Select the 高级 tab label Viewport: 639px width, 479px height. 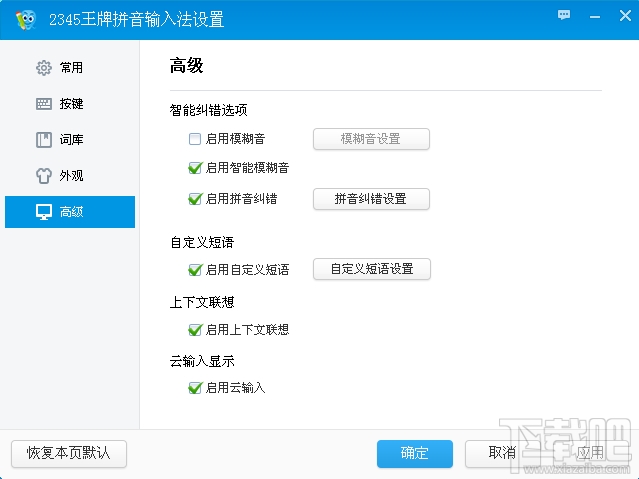point(71,212)
